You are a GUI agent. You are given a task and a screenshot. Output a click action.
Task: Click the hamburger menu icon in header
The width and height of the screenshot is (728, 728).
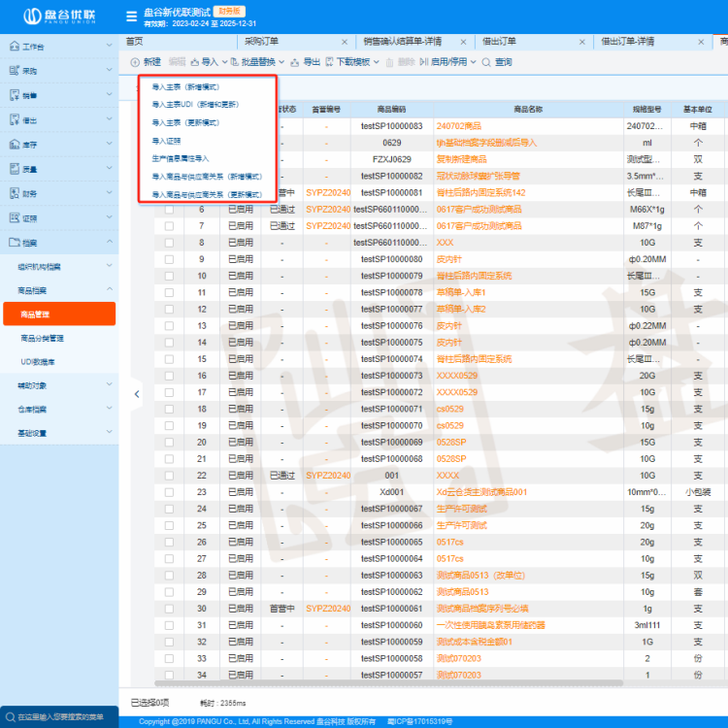pyautogui.click(x=131, y=17)
